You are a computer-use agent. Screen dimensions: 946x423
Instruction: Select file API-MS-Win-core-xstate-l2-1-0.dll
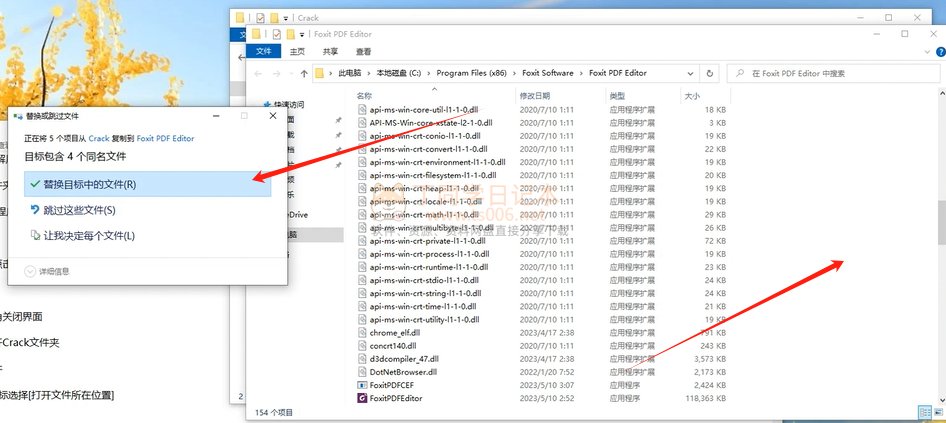[431, 122]
